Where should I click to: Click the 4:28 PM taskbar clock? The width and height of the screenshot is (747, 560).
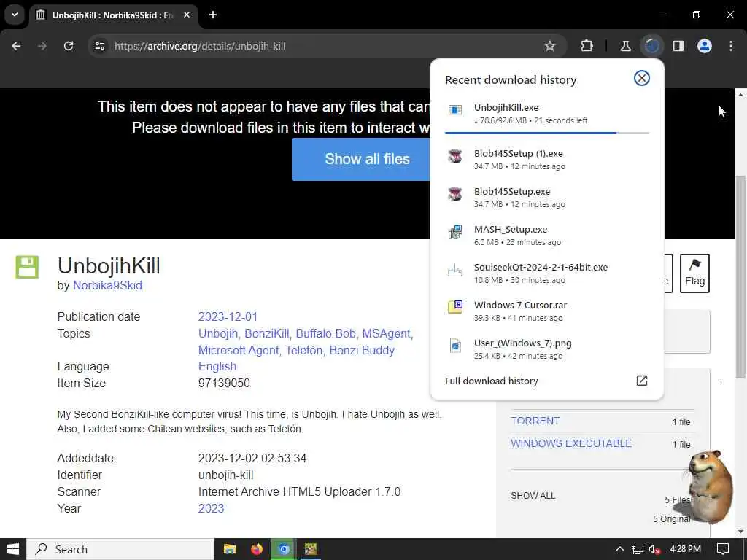pos(685,549)
